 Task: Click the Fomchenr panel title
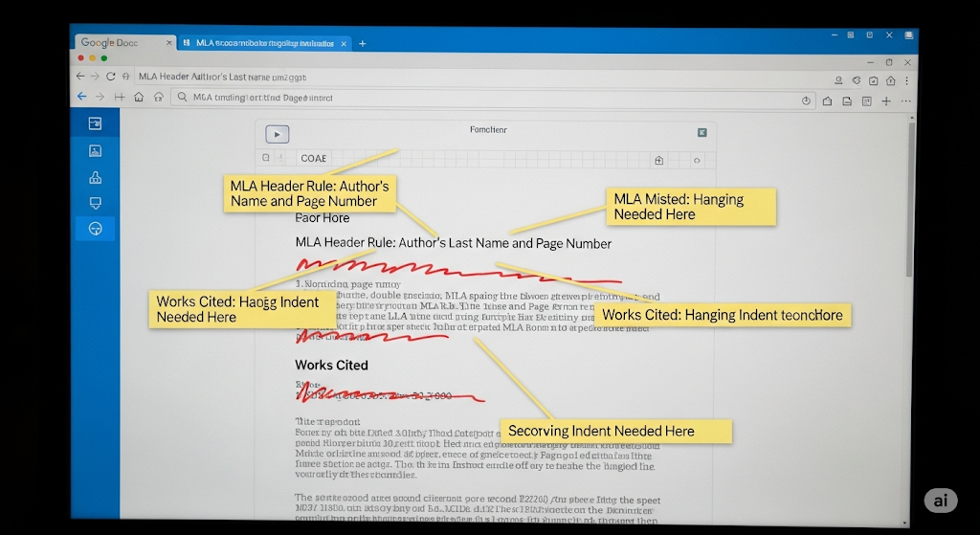(488, 130)
